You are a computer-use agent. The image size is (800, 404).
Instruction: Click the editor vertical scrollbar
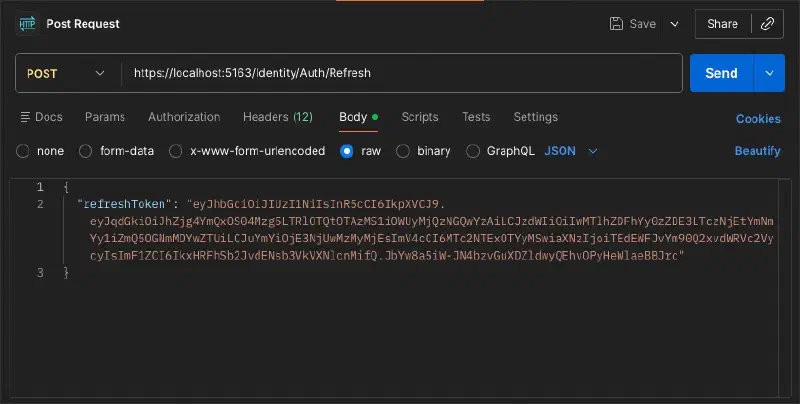pos(785,288)
